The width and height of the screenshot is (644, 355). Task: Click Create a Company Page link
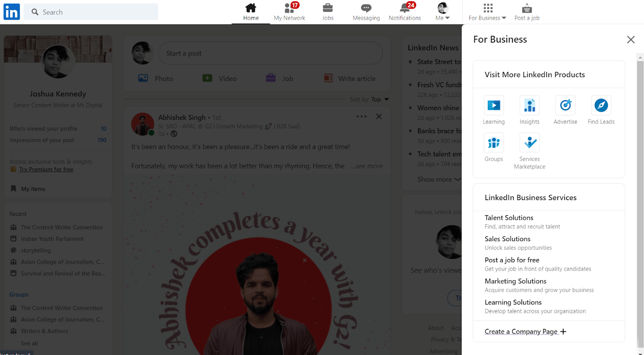coord(525,332)
